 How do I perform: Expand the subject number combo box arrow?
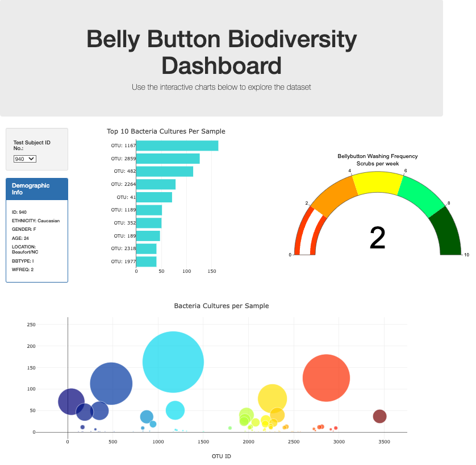[x=31, y=159]
